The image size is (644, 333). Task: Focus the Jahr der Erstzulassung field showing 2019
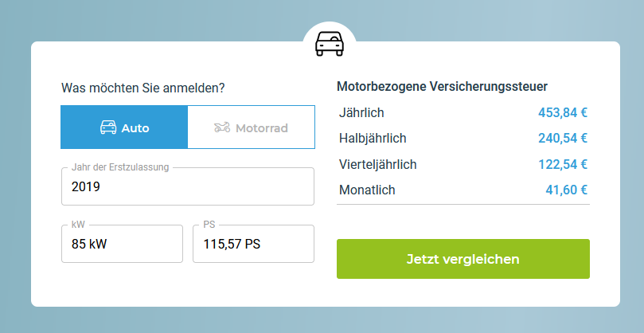pos(187,188)
